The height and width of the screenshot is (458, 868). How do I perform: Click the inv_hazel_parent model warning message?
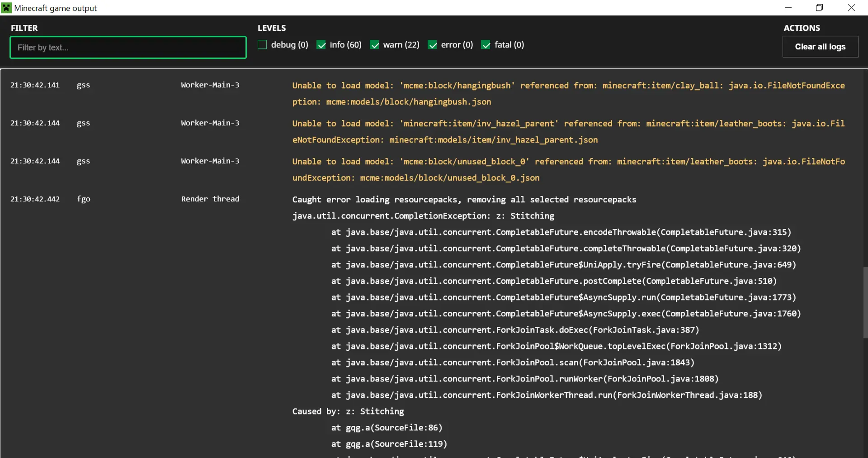tap(568, 132)
